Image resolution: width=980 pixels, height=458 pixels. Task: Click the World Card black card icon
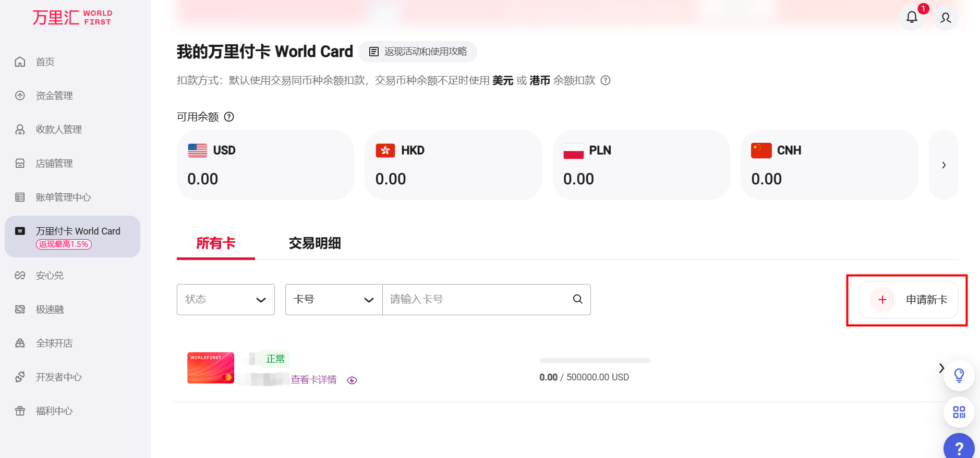pyautogui.click(x=20, y=231)
